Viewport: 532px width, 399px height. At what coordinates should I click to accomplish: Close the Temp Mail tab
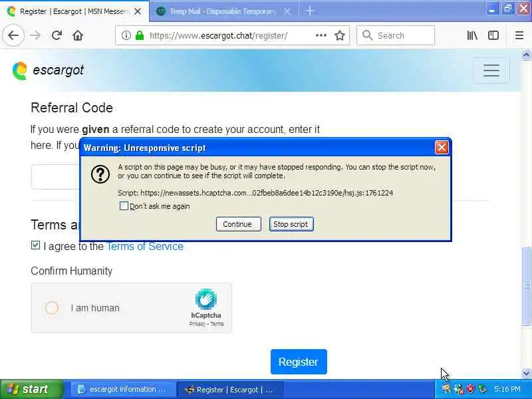[287, 11]
